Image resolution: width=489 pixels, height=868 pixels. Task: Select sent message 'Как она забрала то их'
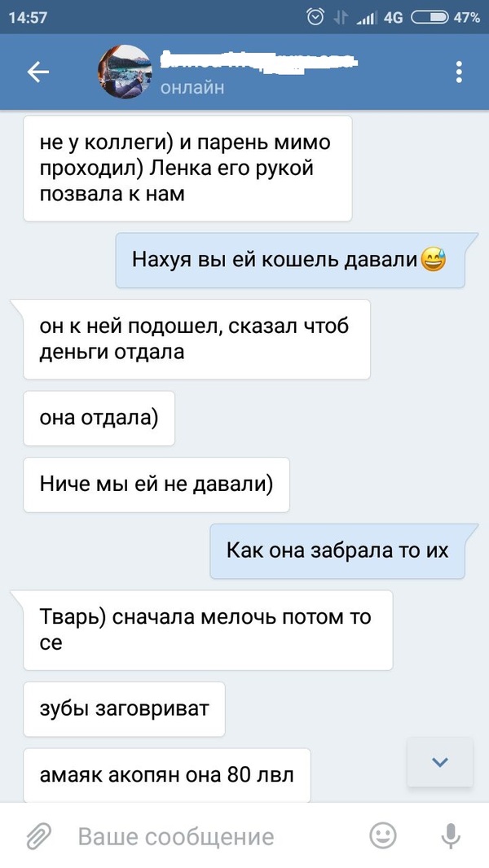coord(337,550)
